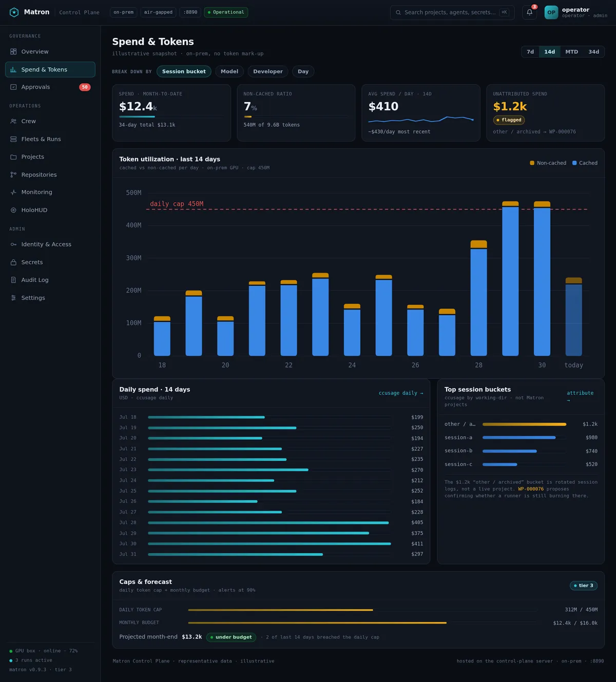Click the Audit Log document icon
The height and width of the screenshot is (682, 616).
click(13, 280)
